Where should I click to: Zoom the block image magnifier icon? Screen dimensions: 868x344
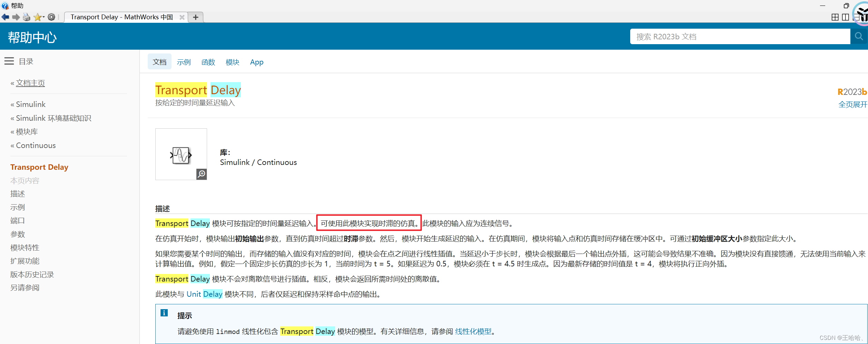[x=202, y=174]
